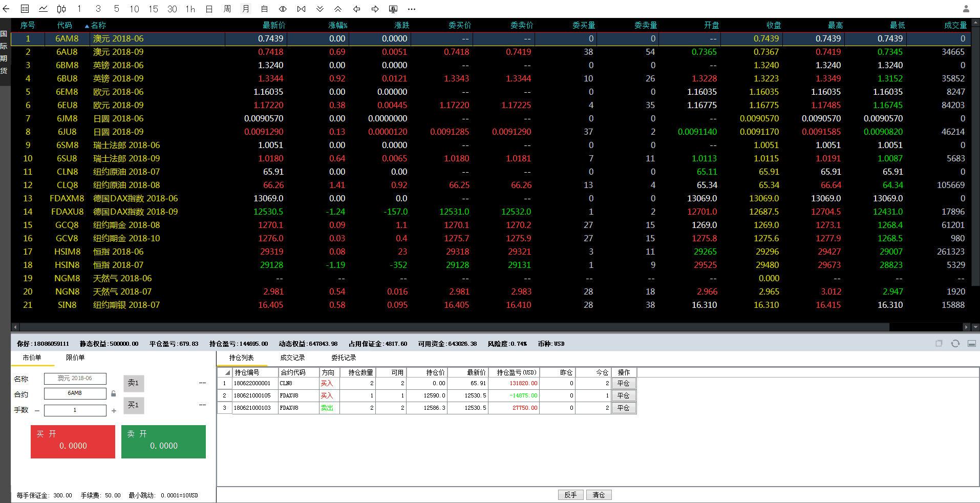
Task: Click the 合约 input field with 6AM8
Action: click(x=75, y=393)
